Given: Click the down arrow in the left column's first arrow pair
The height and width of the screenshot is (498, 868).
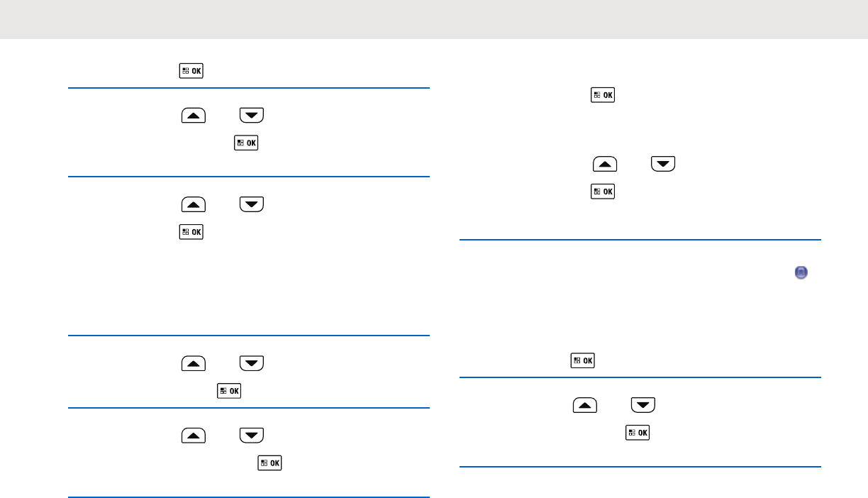Looking at the screenshot, I should (x=252, y=114).
